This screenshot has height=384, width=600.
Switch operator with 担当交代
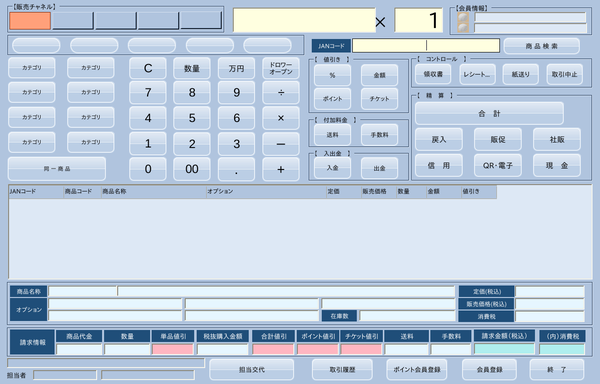tap(252, 370)
